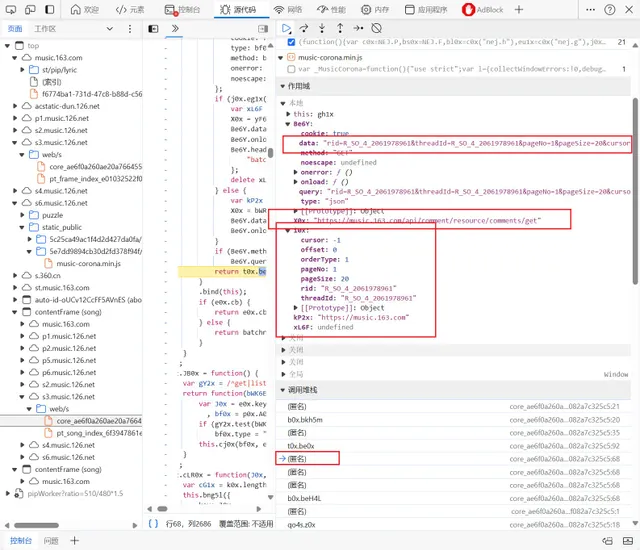This screenshot has width=640, height=550.
Task: Open pt_song_index file in tree
Action: [99, 433]
